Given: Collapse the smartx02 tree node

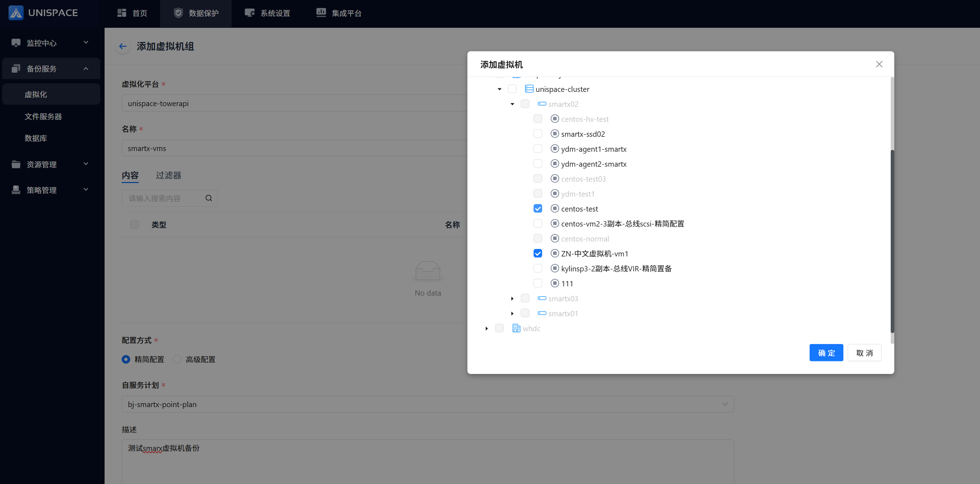Looking at the screenshot, I should point(512,104).
